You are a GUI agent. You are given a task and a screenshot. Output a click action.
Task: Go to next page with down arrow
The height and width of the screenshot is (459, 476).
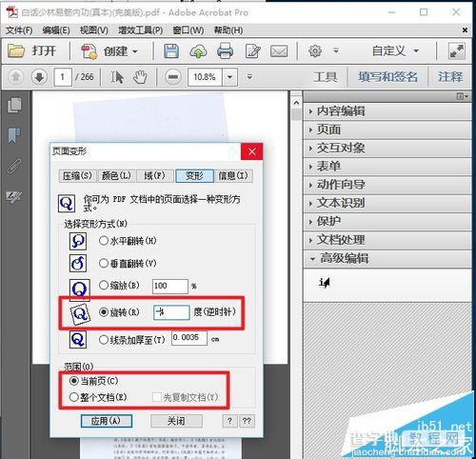point(39,77)
